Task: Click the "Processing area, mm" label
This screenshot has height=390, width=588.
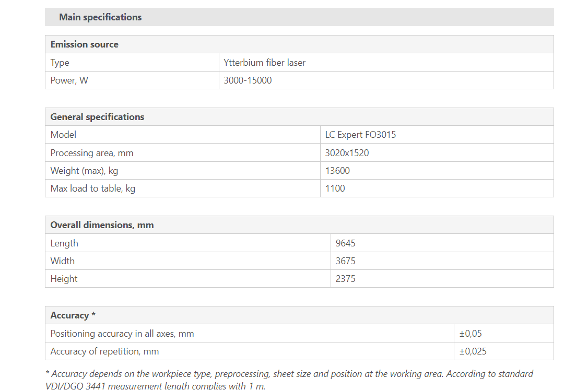Action: 92,153
